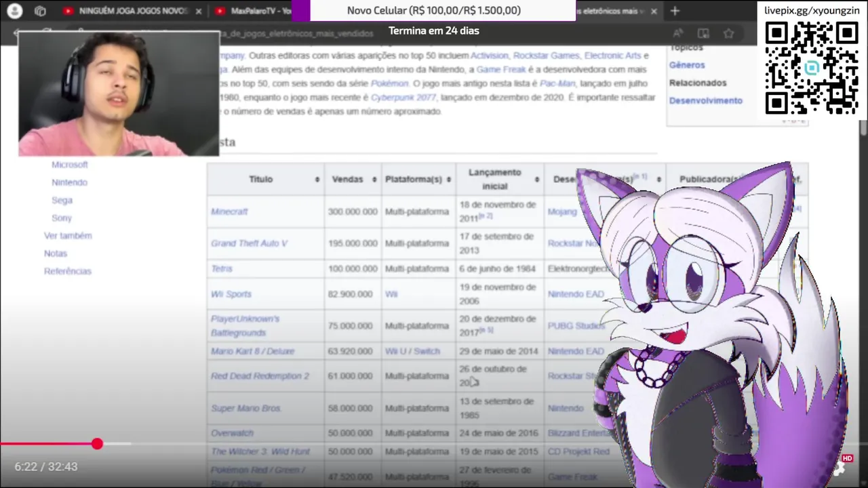Go to Microsoft in sidebar contents
868x488 pixels.
tap(70, 165)
